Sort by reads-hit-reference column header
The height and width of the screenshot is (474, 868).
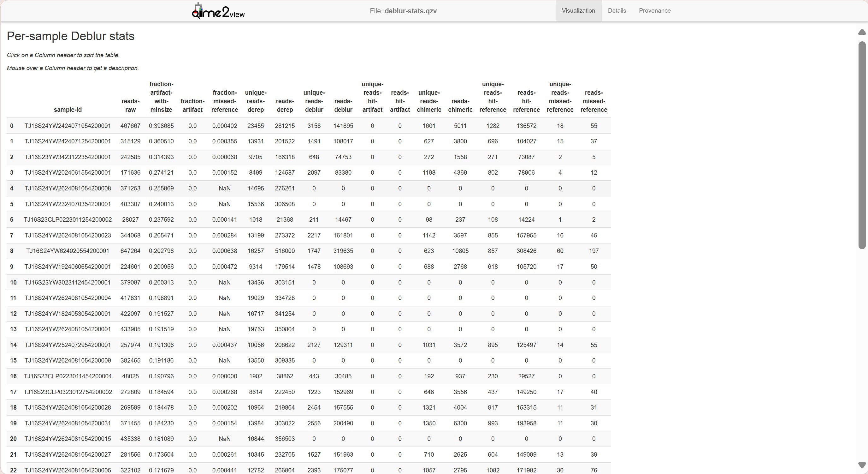(526, 101)
